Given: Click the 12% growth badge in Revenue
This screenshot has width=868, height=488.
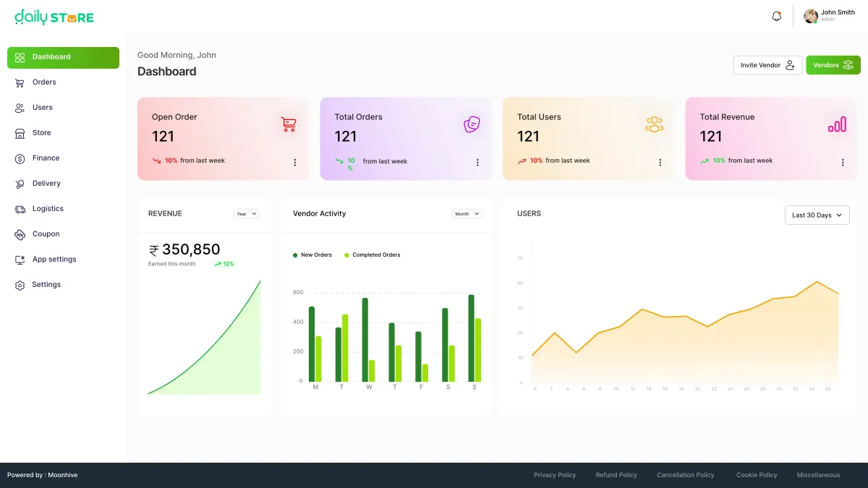Looking at the screenshot, I should tap(224, 264).
